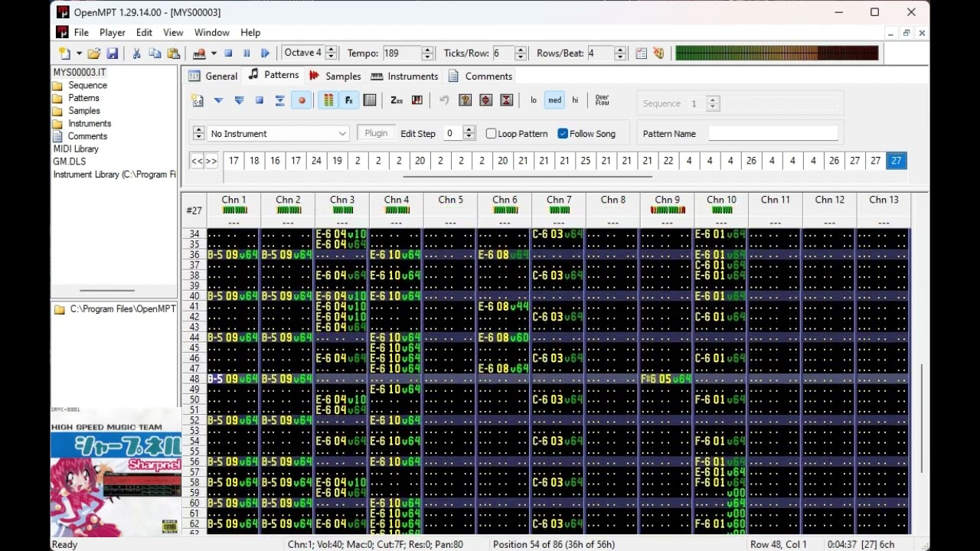980x551 pixels.
Task: Click the << order list button
Action: [x=197, y=161]
